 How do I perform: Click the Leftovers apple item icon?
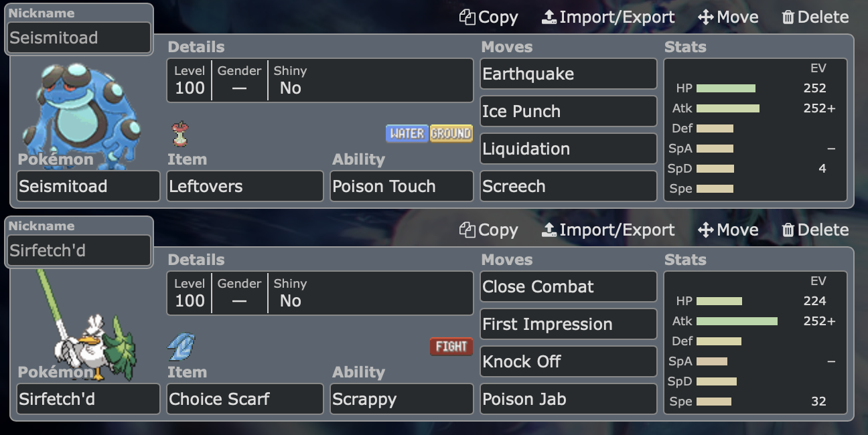179,134
